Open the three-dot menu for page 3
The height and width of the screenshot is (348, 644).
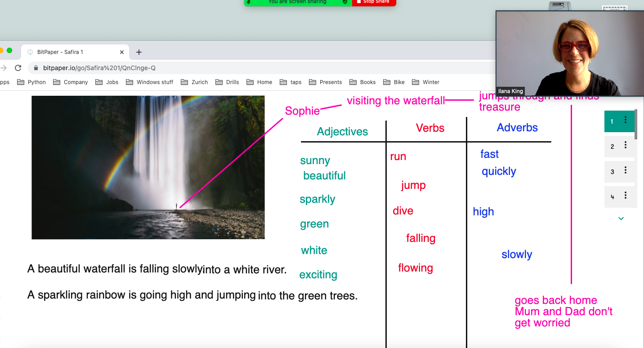click(x=625, y=171)
